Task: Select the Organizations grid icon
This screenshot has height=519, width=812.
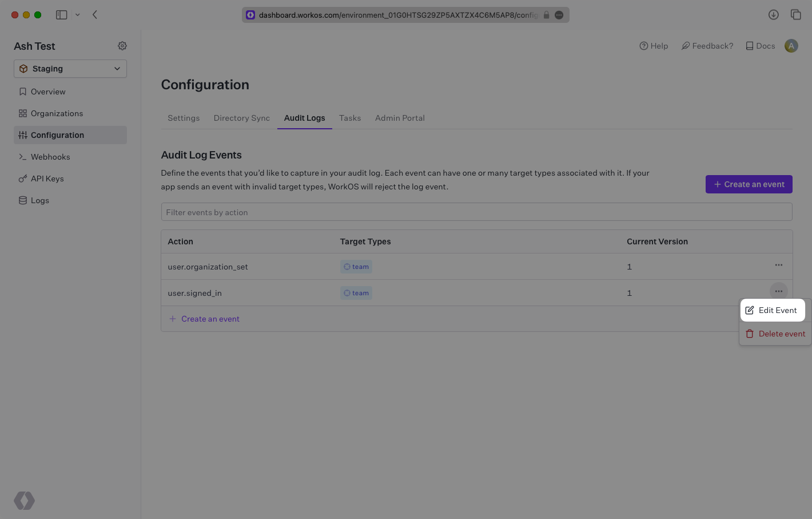Action: [22, 113]
